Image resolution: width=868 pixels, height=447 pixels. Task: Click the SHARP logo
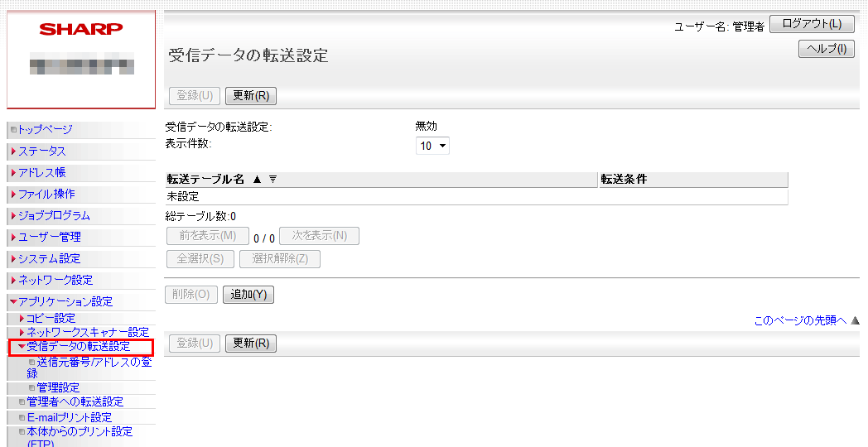click(x=81, y=29)
